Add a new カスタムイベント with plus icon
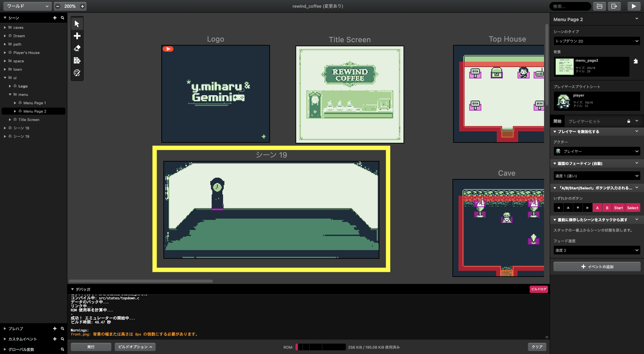644x354 pixels. click(55, 339)
